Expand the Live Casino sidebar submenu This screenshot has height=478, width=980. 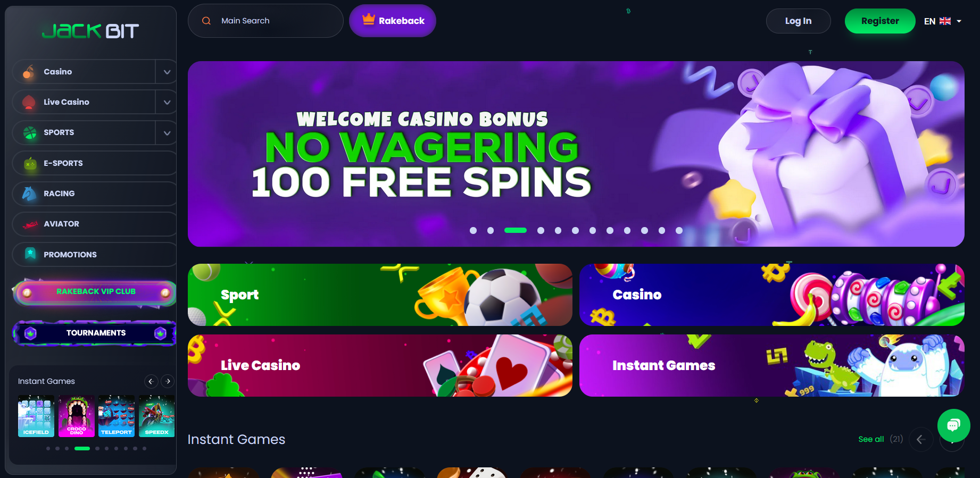[x=167, y=102]
